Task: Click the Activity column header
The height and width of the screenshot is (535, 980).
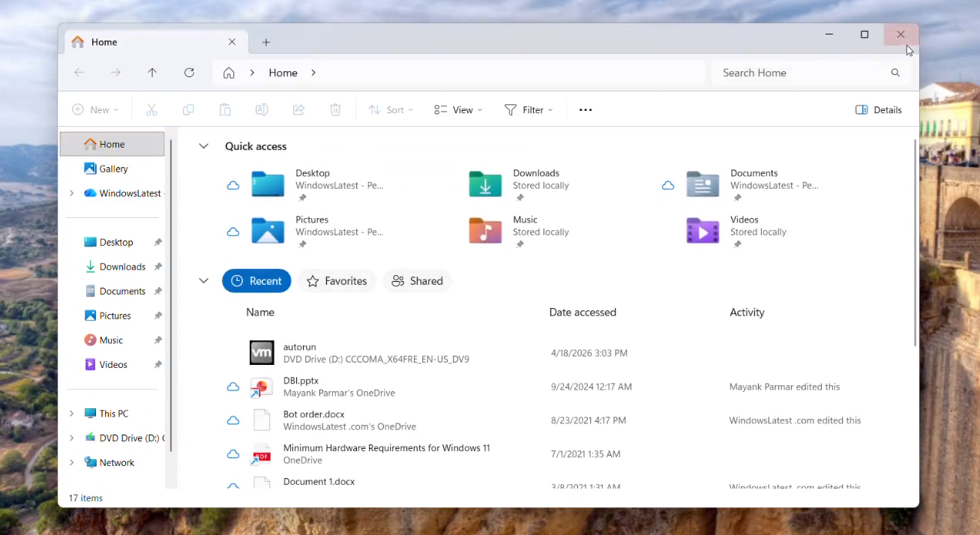Action: coord(747,312)
